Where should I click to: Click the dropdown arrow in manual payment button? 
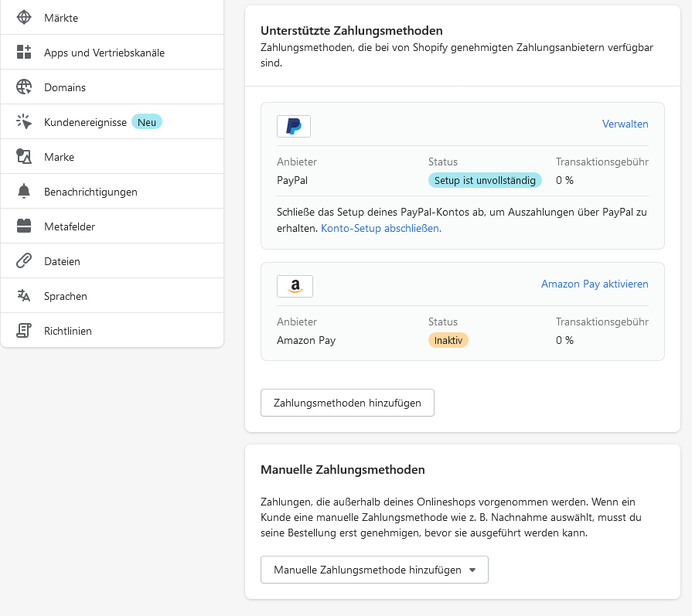pyautogui.click(x=472, y=570)
